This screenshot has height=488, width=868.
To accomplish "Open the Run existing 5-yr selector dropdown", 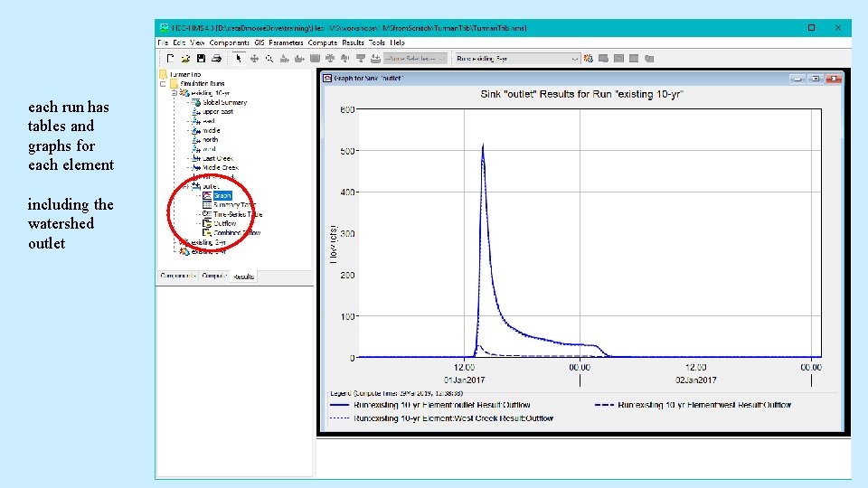I will click(517, 58).
